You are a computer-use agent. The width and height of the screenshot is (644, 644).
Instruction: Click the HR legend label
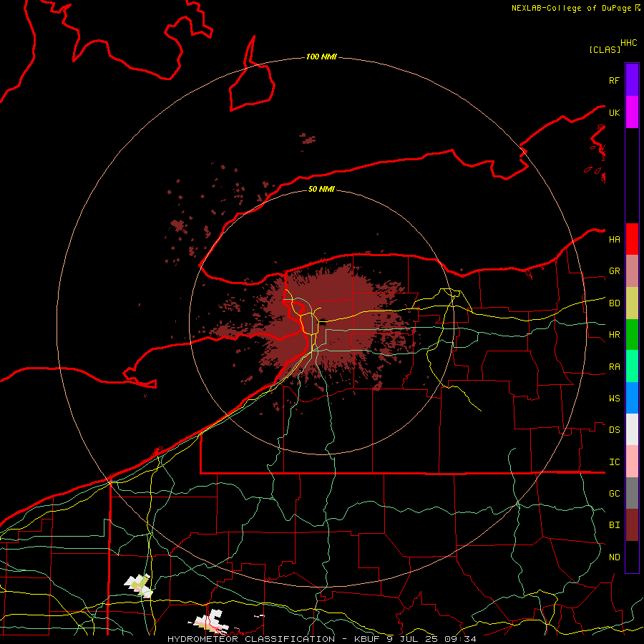tap(614, 335)
